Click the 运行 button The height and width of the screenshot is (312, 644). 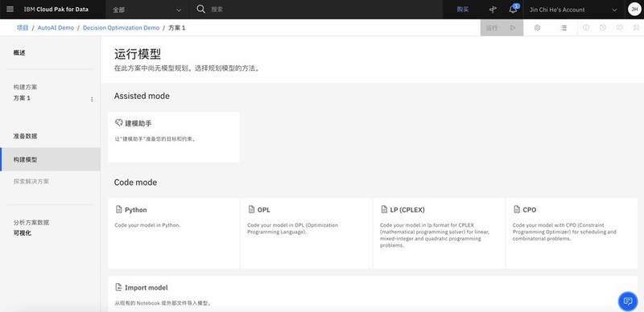click(x=502, y=28)
